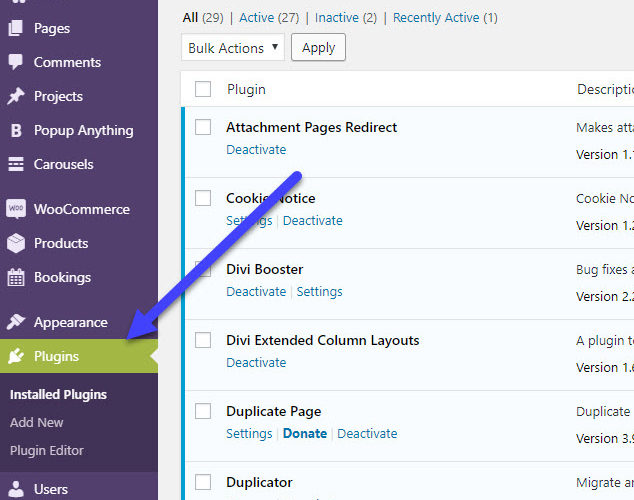Image resolution: width=634 pixels, height=500 pixels.
Task: Click the Appearance paintbrush icon
Action: (x=15, y=322)
